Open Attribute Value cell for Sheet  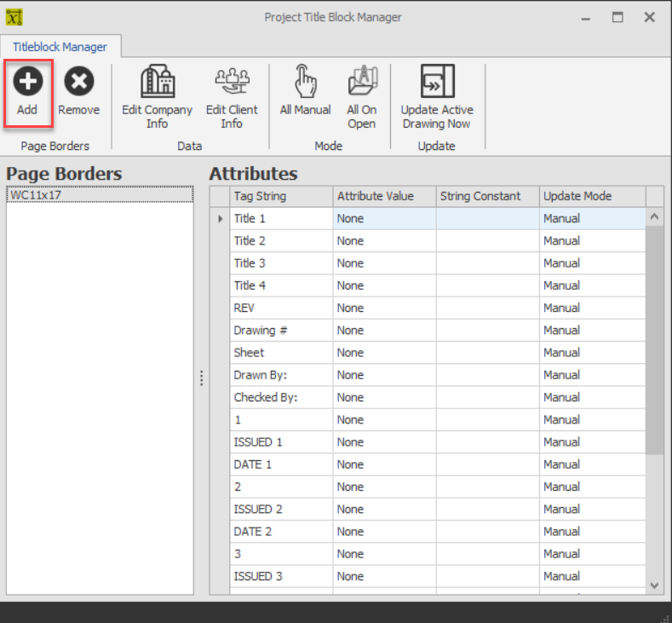[x=384, y=353]
